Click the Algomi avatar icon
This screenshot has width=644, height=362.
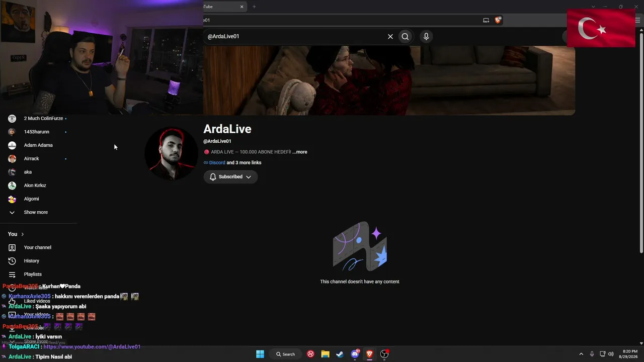point(12,199)
